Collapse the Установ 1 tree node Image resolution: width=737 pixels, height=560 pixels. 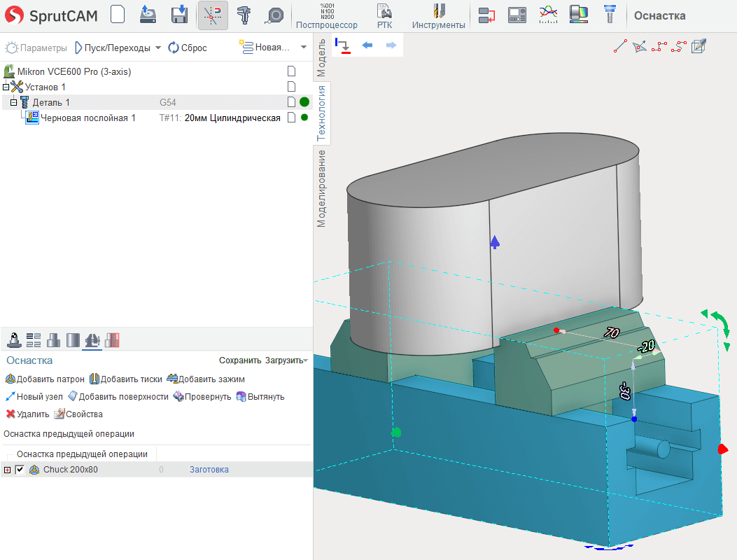[x=6, y=87]
